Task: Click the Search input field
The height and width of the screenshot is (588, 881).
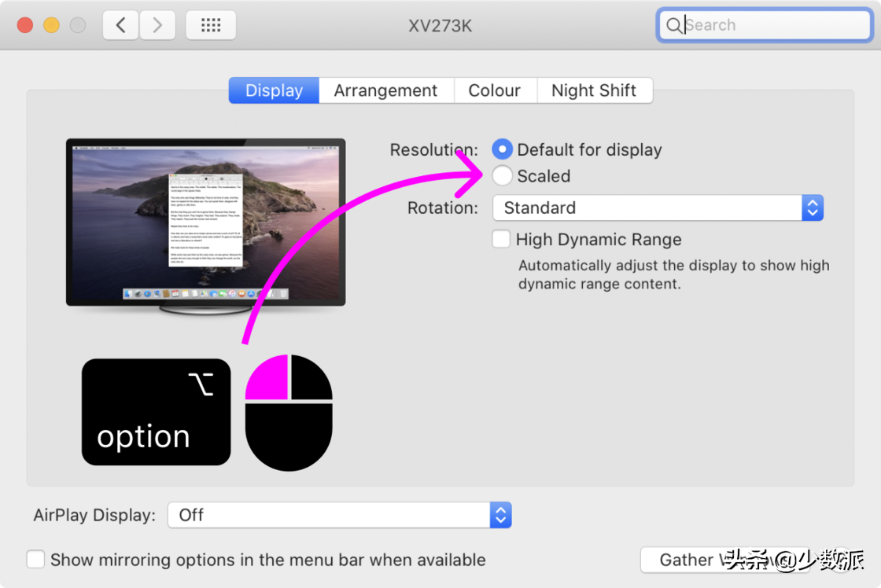Action: pos(765,25)
